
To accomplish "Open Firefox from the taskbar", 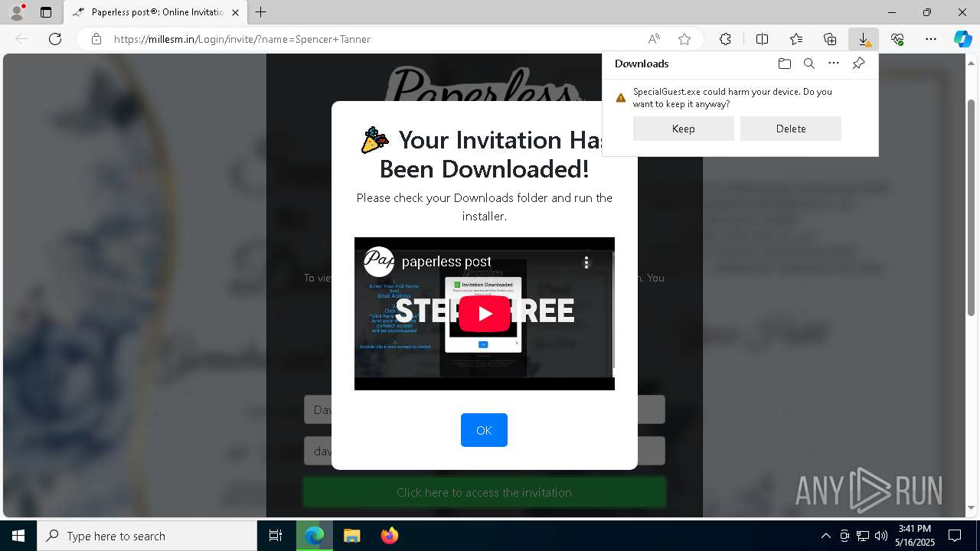I will (389, 536).
